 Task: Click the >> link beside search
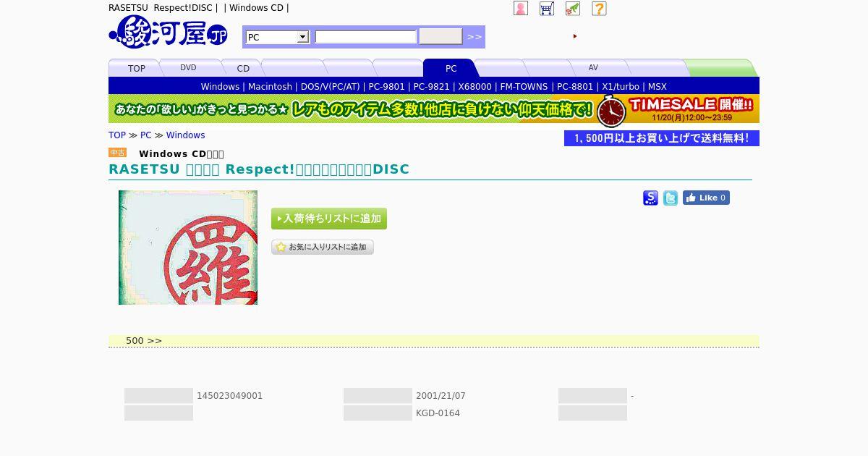click(475, 37)
